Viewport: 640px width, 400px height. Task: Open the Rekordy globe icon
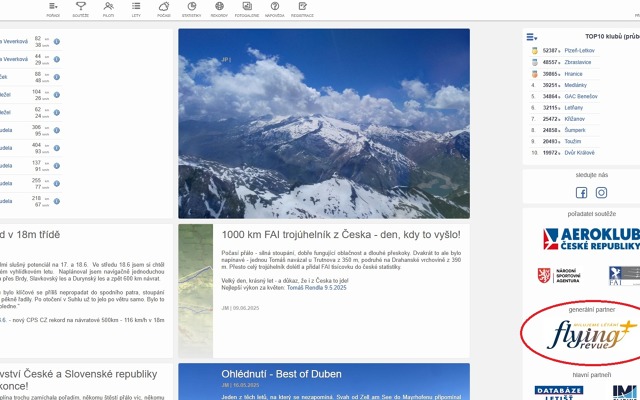click(220, 6)
